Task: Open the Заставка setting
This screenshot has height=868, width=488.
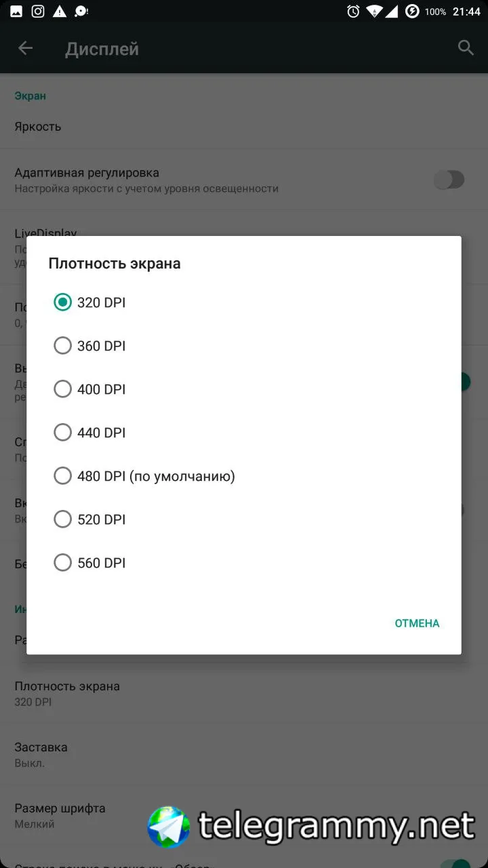Action: 41,754
